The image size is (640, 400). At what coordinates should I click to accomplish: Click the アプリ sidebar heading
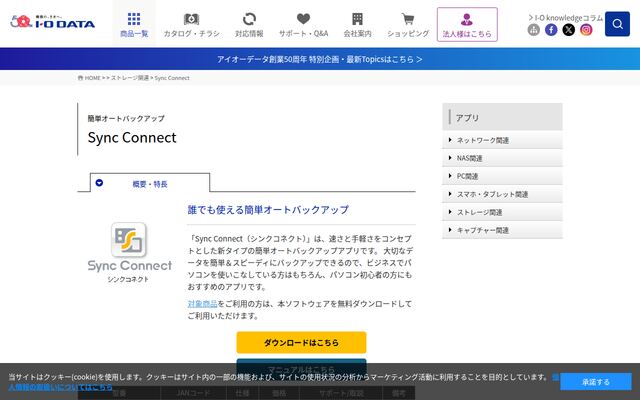click(502, 117)
